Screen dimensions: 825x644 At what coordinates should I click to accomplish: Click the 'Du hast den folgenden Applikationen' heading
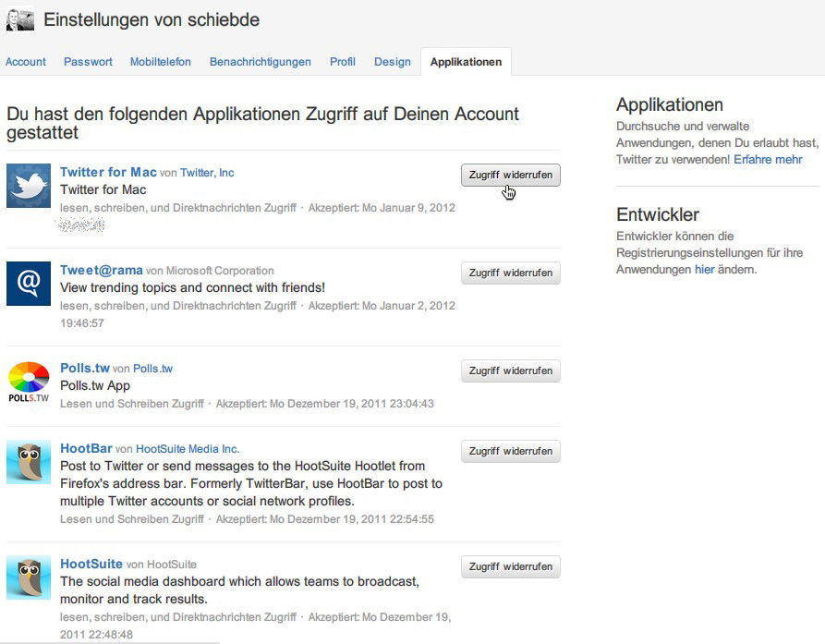tap(262, 123)
